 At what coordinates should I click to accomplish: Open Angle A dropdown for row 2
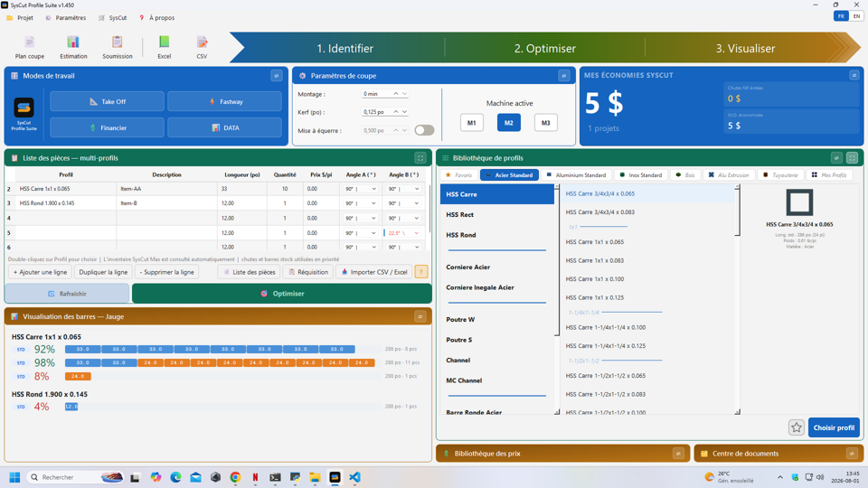tap(361, 189)
